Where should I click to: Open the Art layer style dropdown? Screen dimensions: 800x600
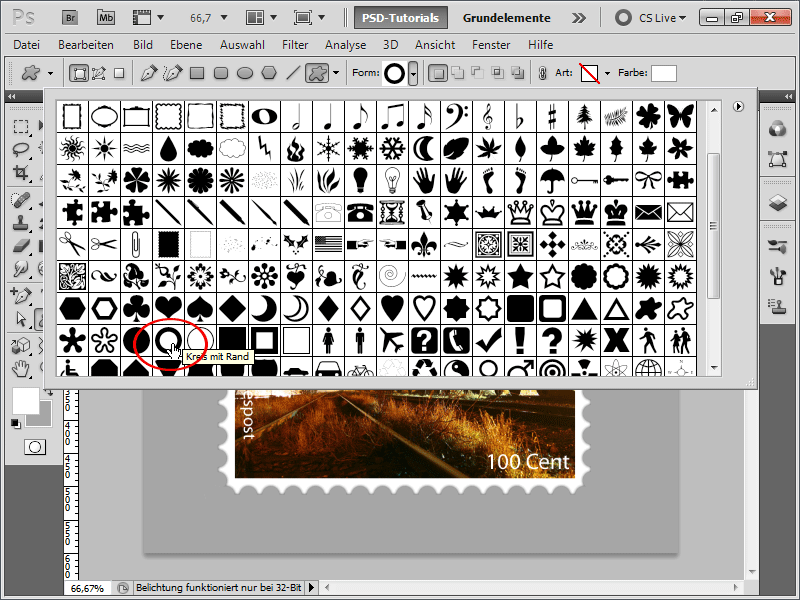pos(607,73)
